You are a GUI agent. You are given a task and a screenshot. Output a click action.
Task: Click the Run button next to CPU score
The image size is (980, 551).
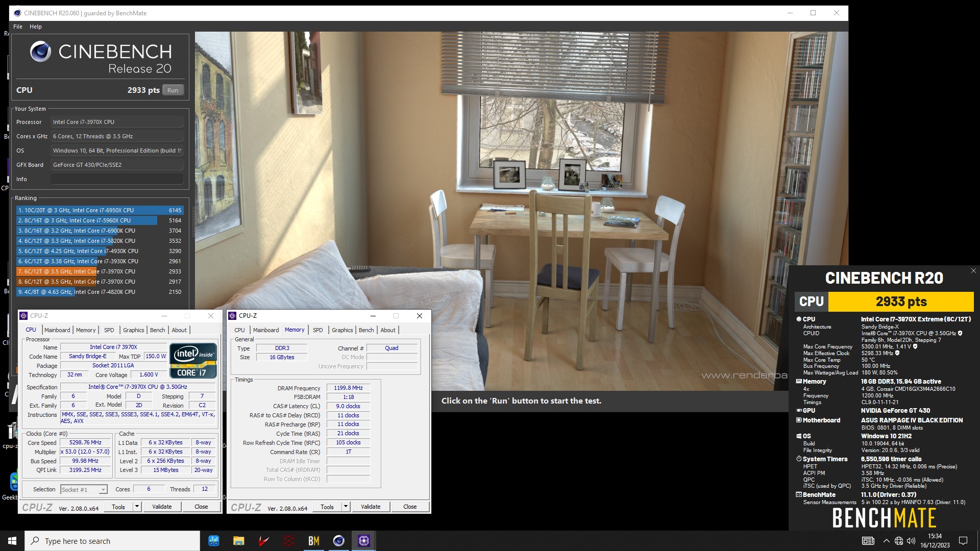(x=173, y=90)
